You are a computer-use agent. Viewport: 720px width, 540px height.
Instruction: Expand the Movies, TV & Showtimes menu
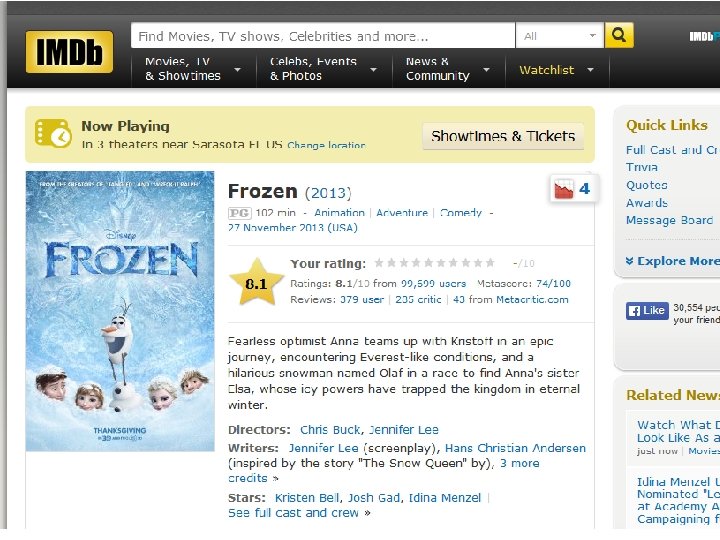pyautogui.click(x=193, y=69)
